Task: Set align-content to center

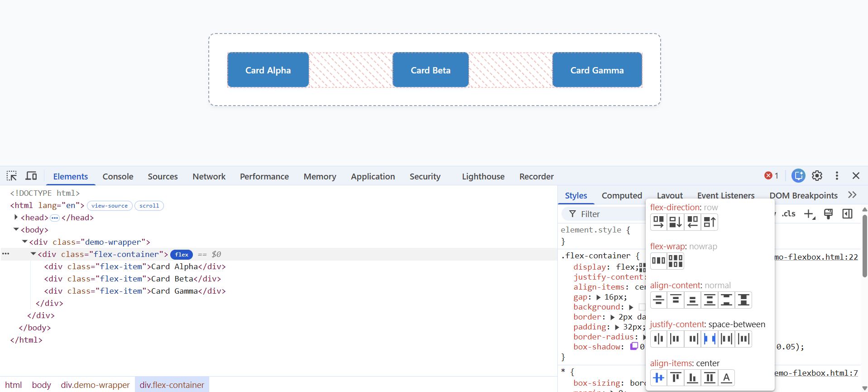Action: (658, 300)
